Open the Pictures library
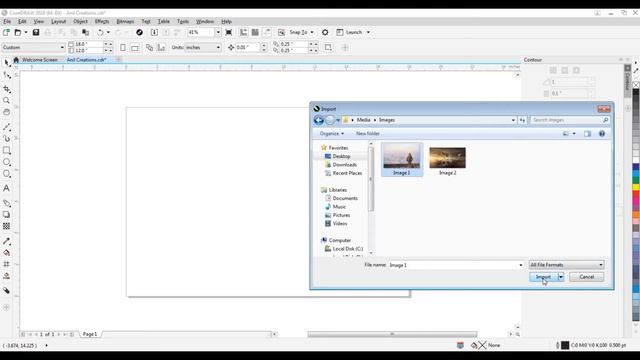 pos(341,215)
